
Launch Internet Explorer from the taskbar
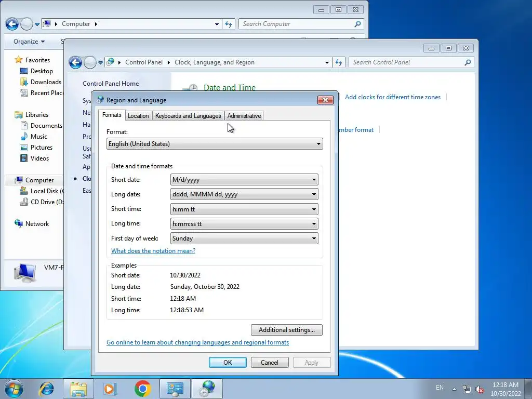click(46, 389)
